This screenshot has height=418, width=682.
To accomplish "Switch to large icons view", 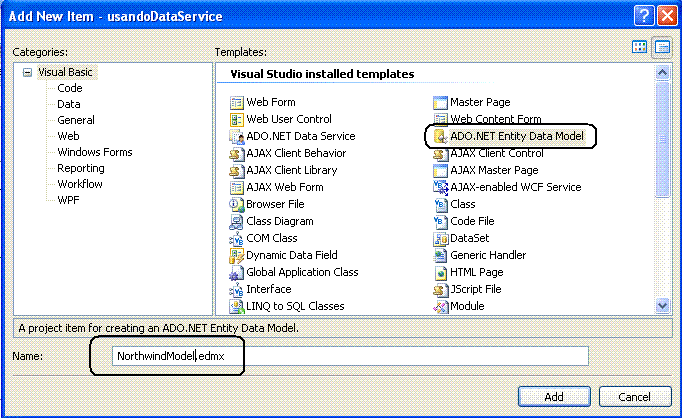I will (639, 47).
